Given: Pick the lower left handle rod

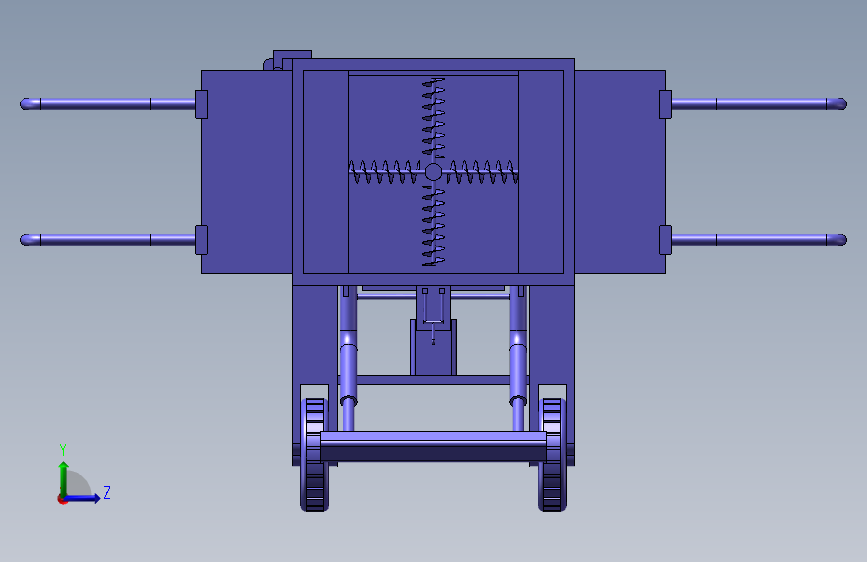Looking at the screenshot, I should (108, 240).
